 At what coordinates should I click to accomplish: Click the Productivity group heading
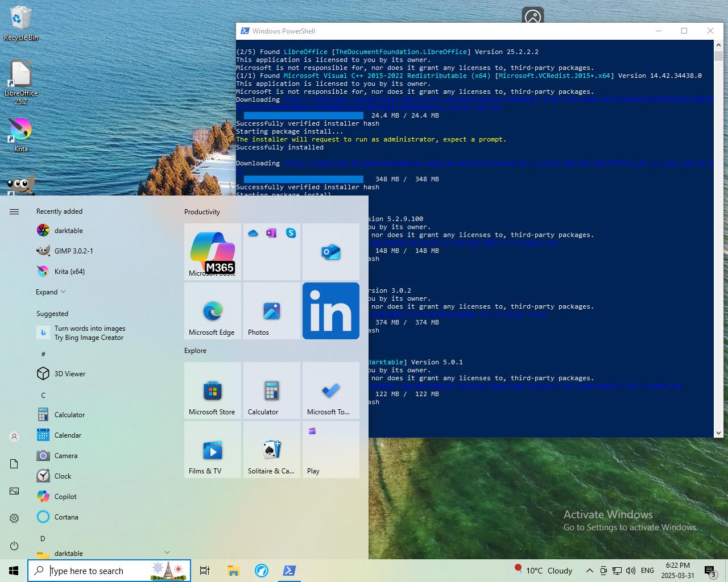pyautogui.click(x=202, y=212)
